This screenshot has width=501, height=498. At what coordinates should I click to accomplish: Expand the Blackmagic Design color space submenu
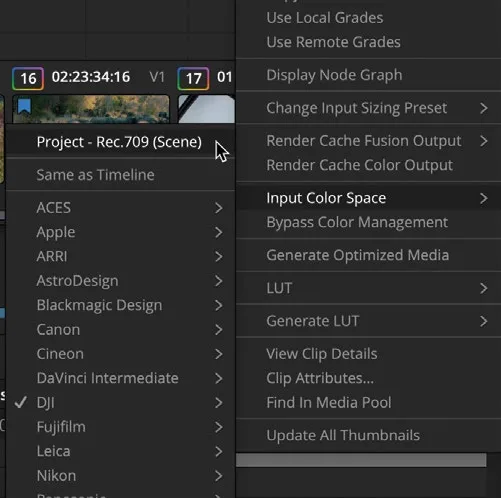120,305
